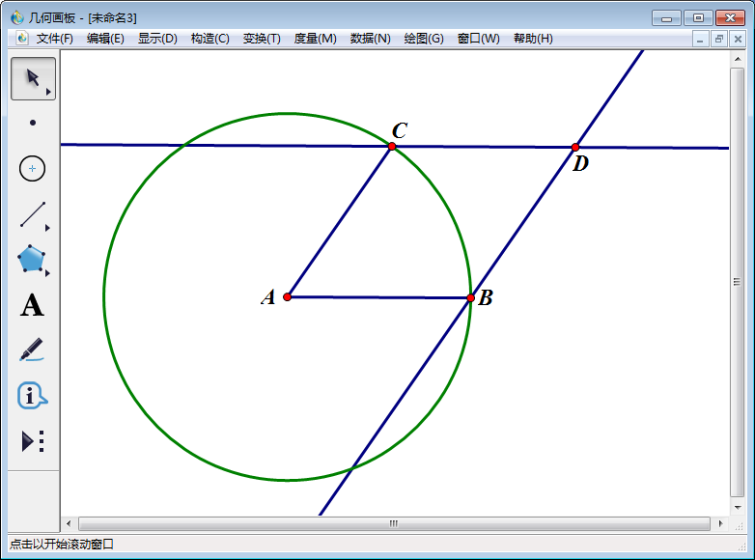
Task: Select the Polygon tool
Action: [x=33, y=260]
